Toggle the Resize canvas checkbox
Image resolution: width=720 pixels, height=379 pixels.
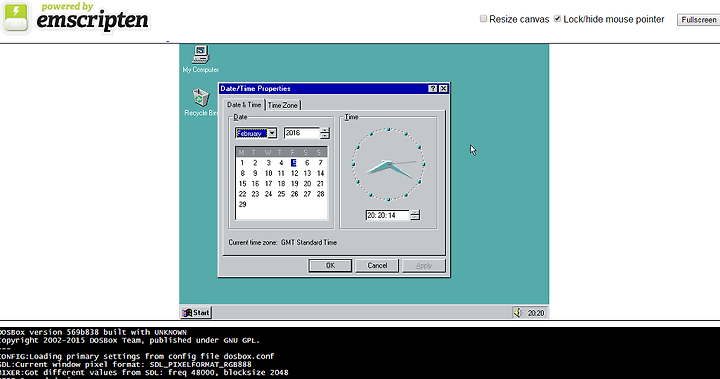coord(483,19)
